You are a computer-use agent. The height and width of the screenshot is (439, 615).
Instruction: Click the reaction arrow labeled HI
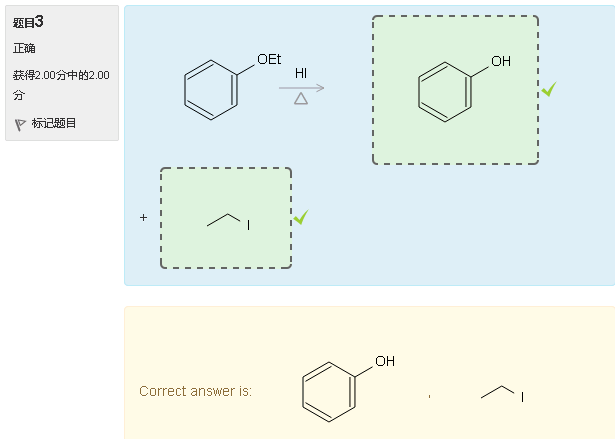tap(301, 88)
